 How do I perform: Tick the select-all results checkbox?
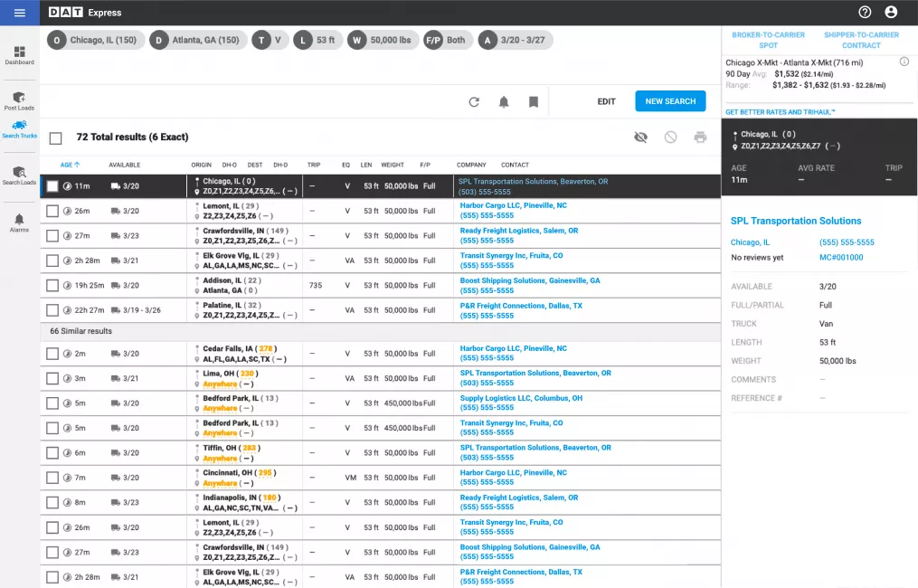click(x=55, y=138)
